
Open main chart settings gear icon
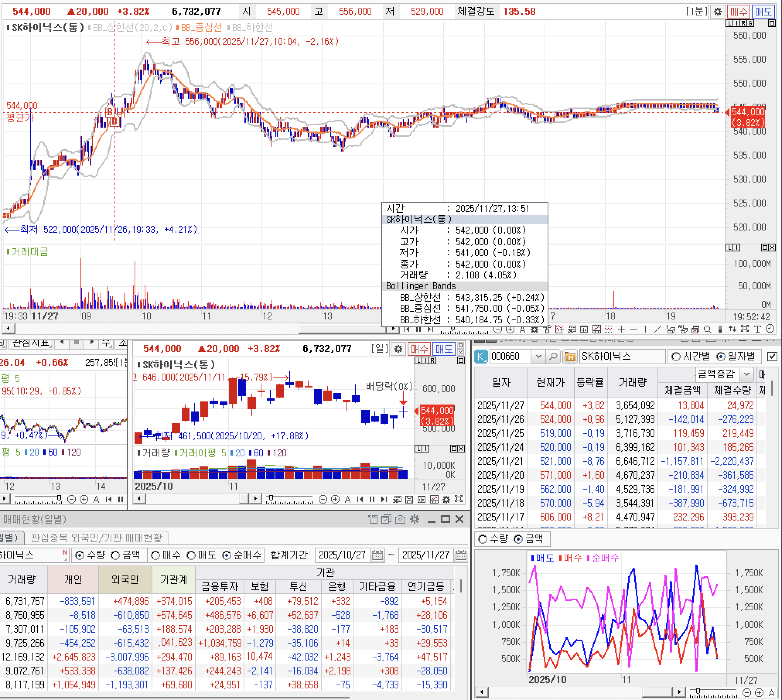(x=717, y=12)
